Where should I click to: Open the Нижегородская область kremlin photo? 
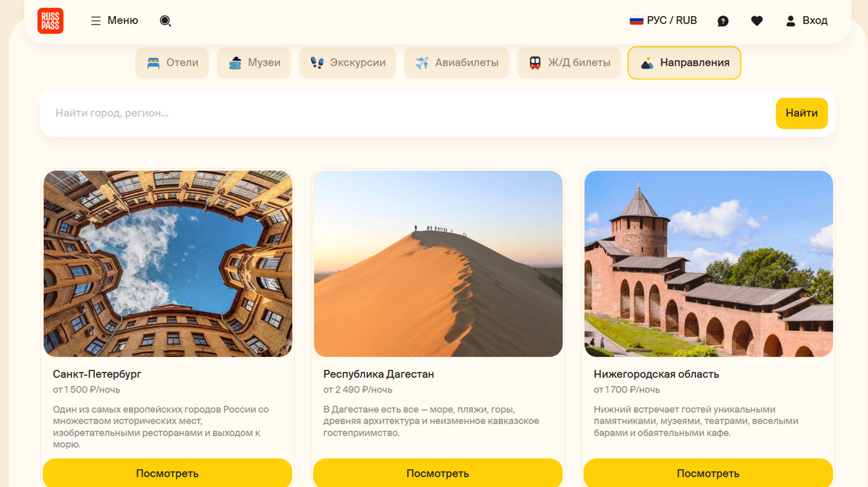coord(709,264)
